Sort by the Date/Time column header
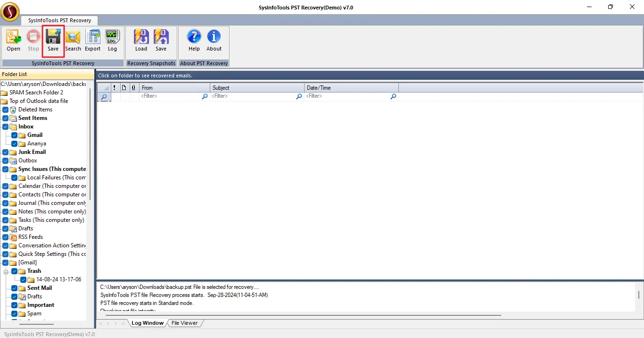This screenshot has height=338, width=644. point(351,88)
